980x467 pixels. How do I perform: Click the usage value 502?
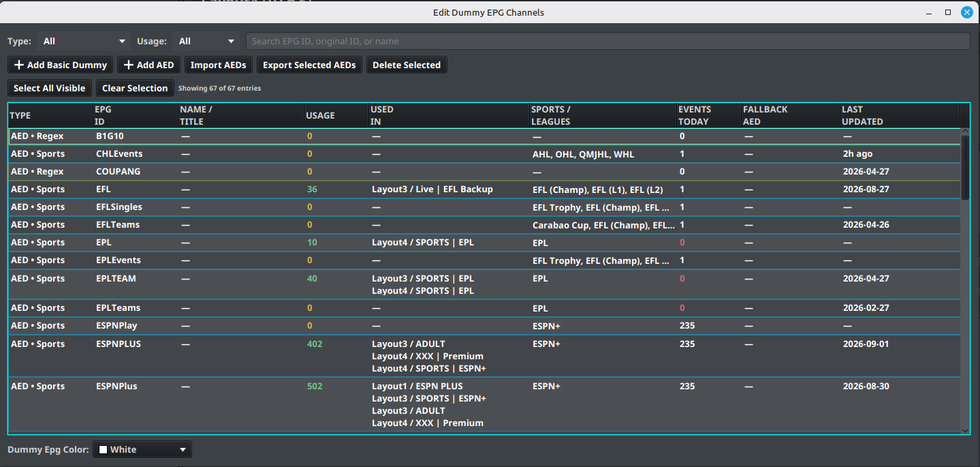[x=315, y=387]
